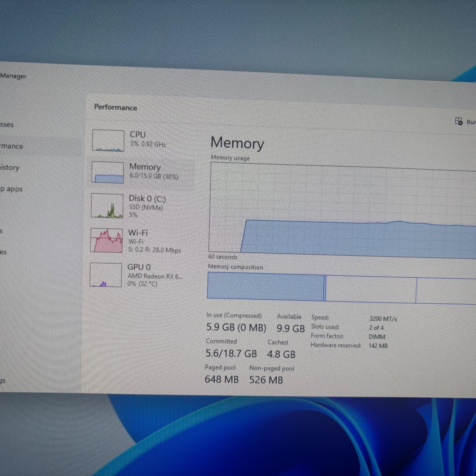Open the Processes page in sidebar
Viewport: 476px width, 476px height.
tap(7, 125)
